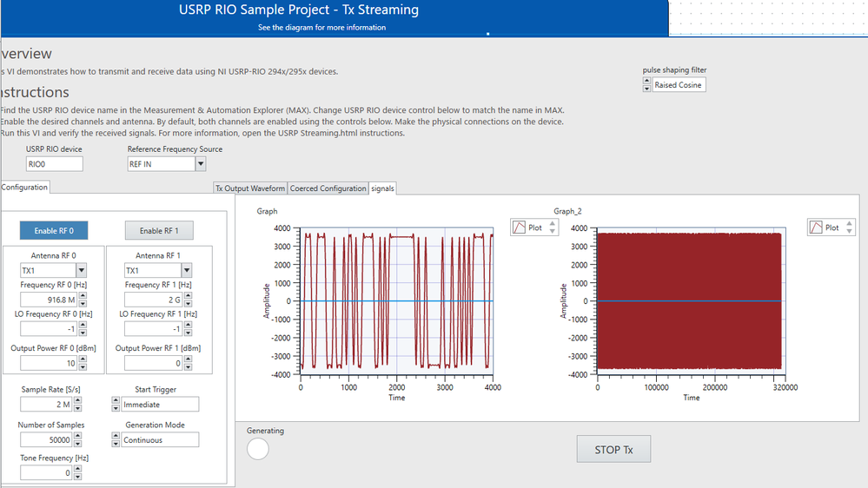Click Number of Samples stepper
The image size is (868, 488).
pos(77,440)
